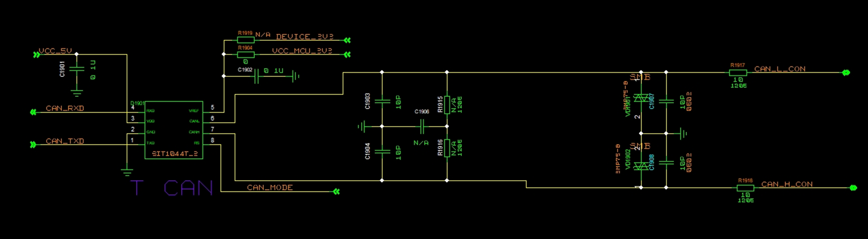The width and height of the screenshot is (868, 239).
Task: Click the VCC_5V net label
Action: coord(55,51)
